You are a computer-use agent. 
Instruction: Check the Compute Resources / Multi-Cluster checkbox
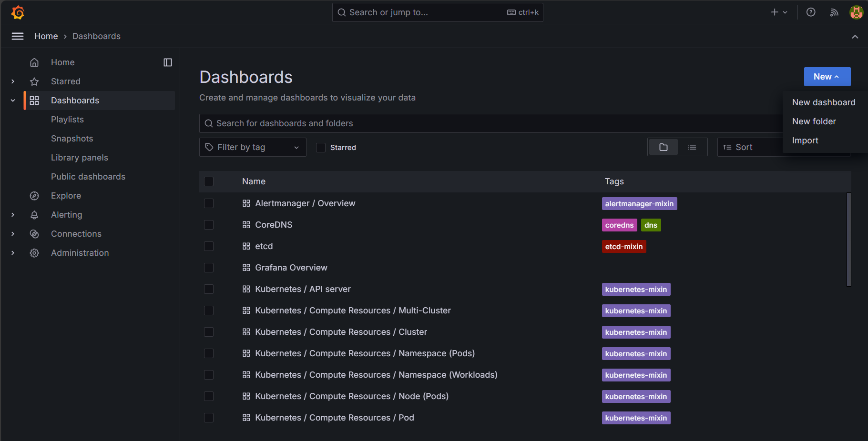209,311
